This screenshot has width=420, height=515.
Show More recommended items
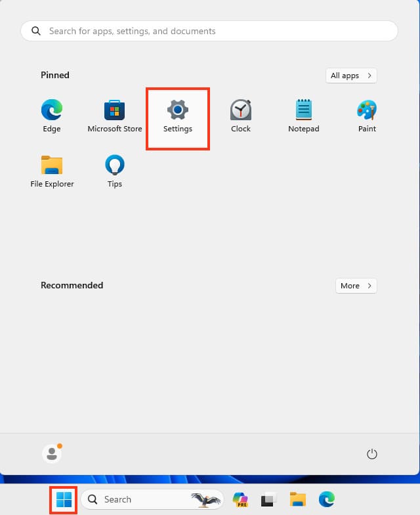[356, 286]
